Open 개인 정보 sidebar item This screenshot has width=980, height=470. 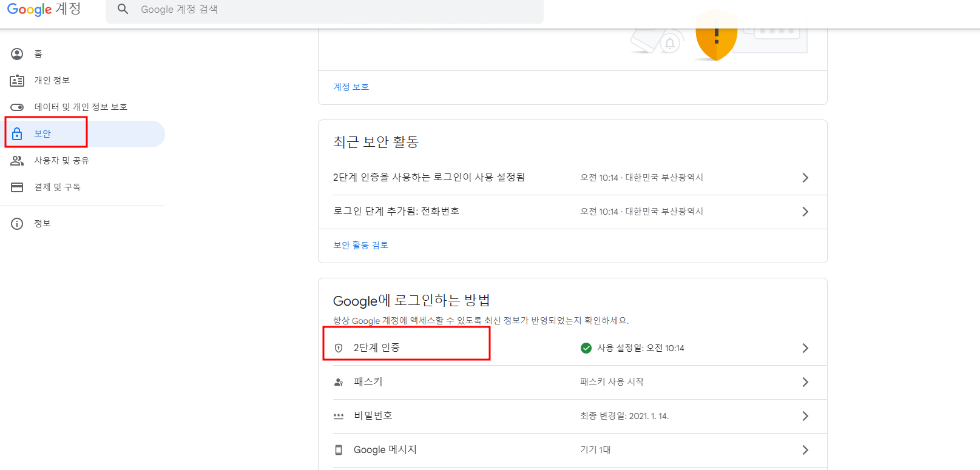pos(83,81)
